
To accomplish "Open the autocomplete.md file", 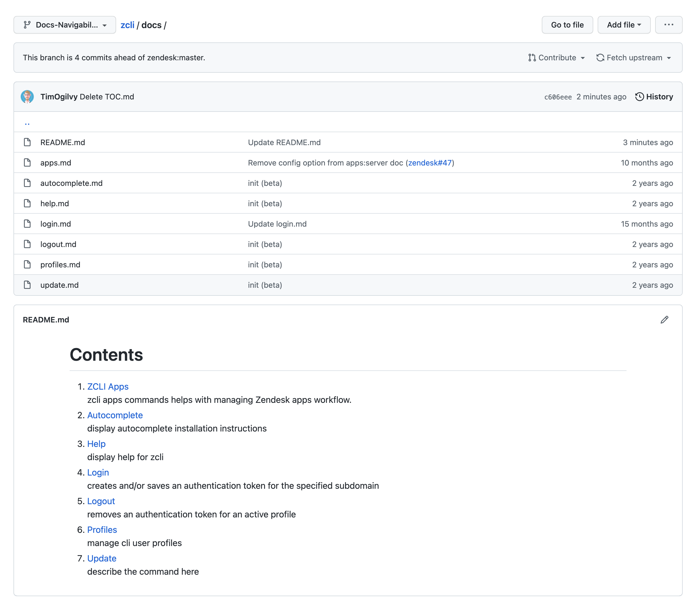I will pyautogui.click(x=71, y=183).
